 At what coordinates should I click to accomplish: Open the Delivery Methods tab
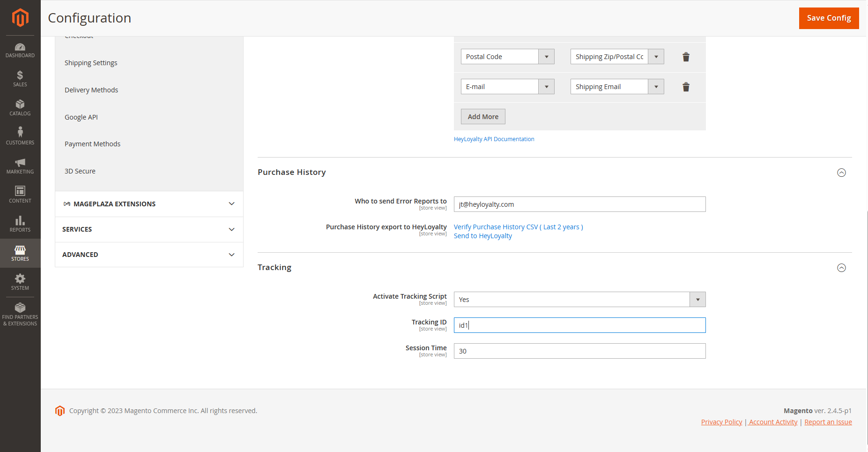click(91, 90)
